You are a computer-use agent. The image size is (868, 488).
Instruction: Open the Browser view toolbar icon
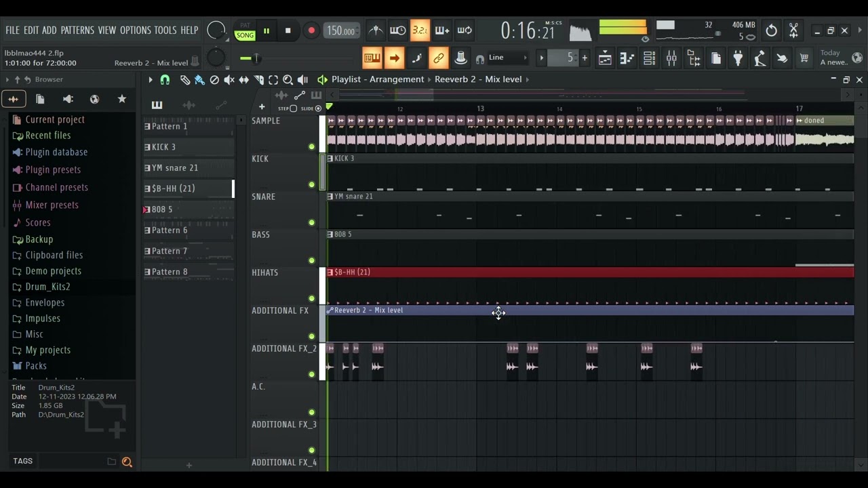coord(694,58)
